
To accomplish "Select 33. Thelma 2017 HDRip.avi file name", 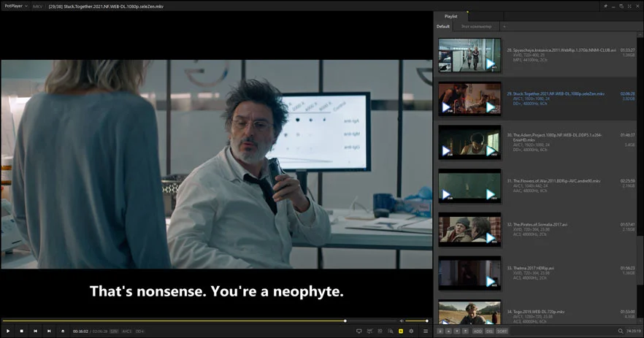I will (x=531, y=268).
